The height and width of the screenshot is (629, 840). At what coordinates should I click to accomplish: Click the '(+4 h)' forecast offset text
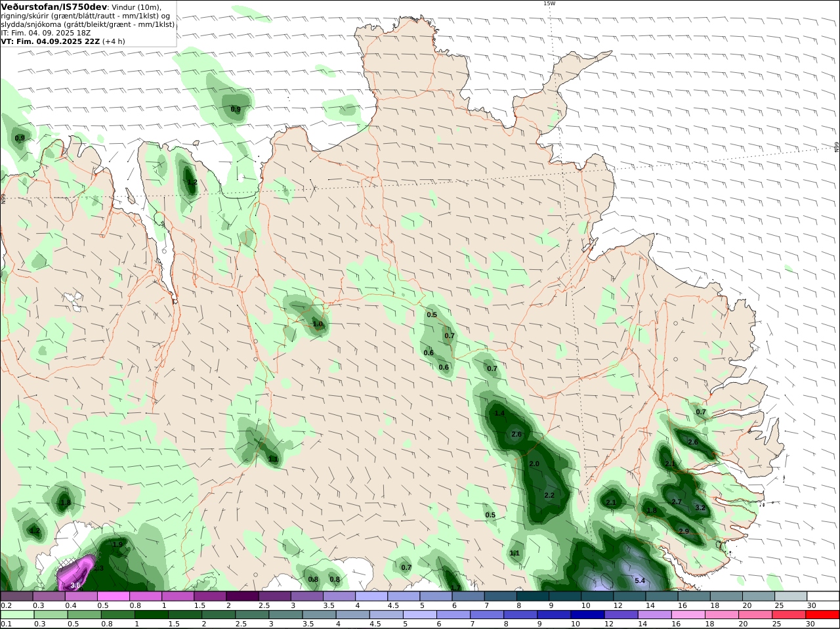coord(114,41)
